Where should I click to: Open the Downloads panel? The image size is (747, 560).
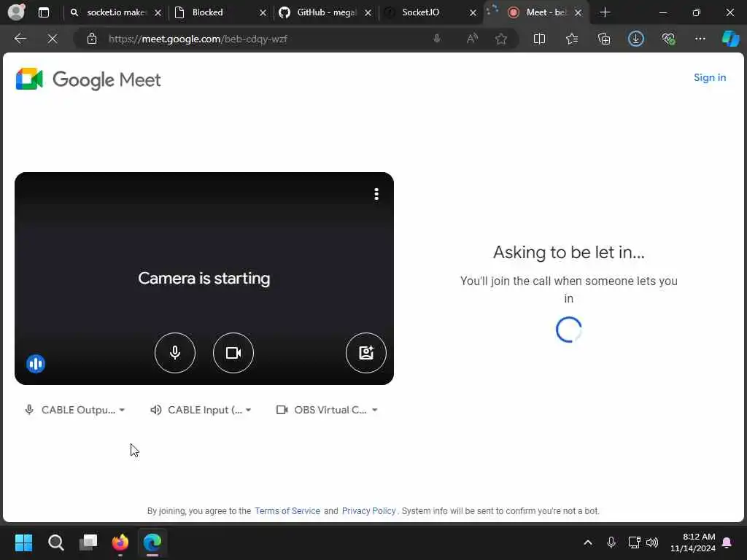(x=636, y=39)
